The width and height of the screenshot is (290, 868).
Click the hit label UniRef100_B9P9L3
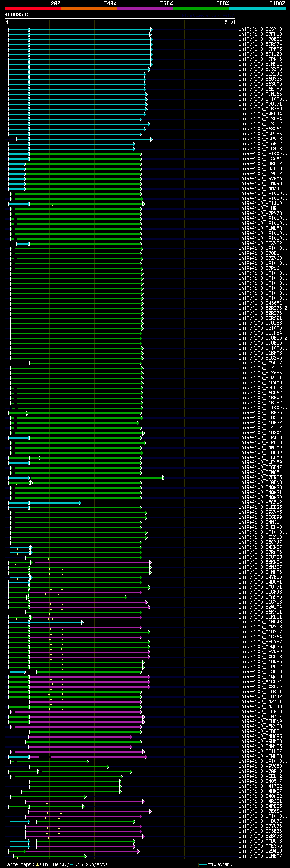[260, 139]
